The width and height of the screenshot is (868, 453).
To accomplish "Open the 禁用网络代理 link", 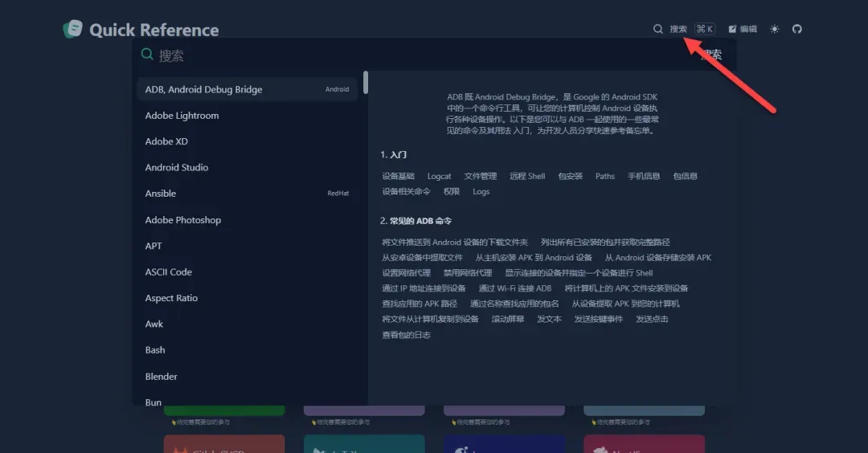I will (468, 273).
